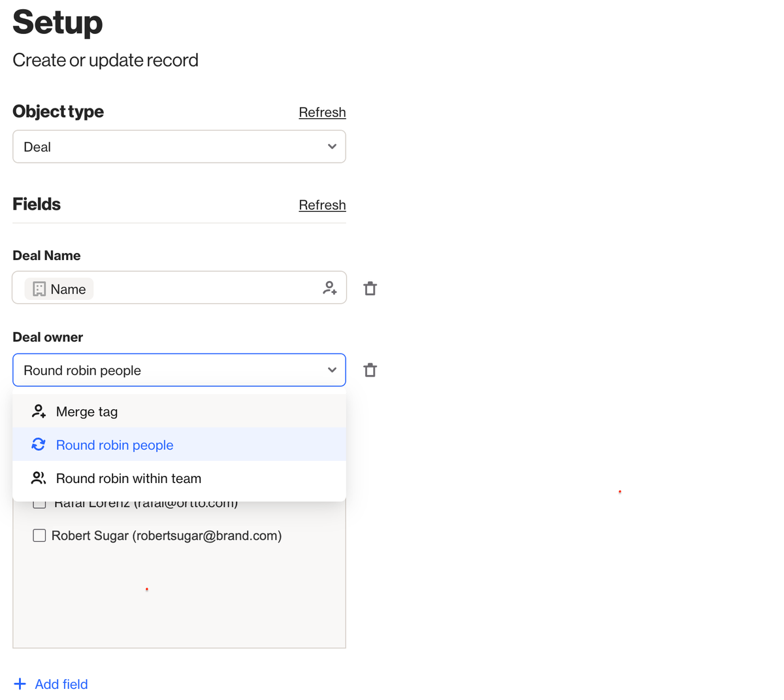
Task: Click the blue plus icon next to Add field
Action: pos(20,684)
